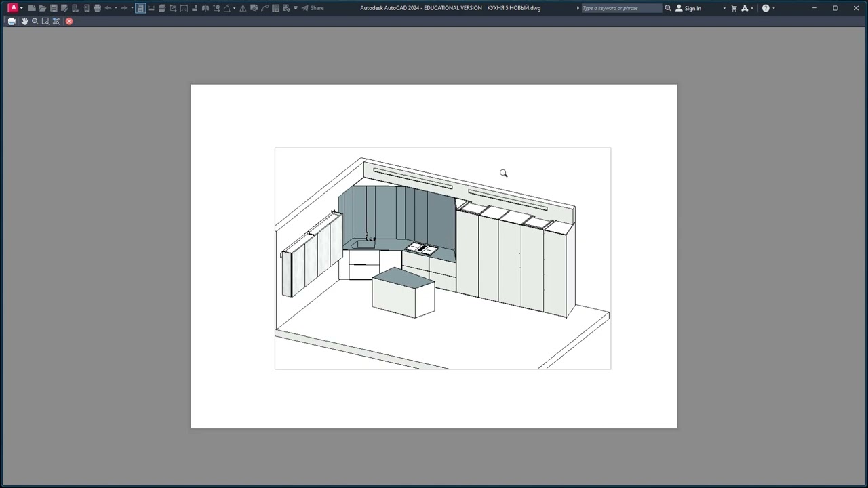Screen dimensions: 868x488
Task: Expand the Help dropdown arrow
Action: coord(774,8)
